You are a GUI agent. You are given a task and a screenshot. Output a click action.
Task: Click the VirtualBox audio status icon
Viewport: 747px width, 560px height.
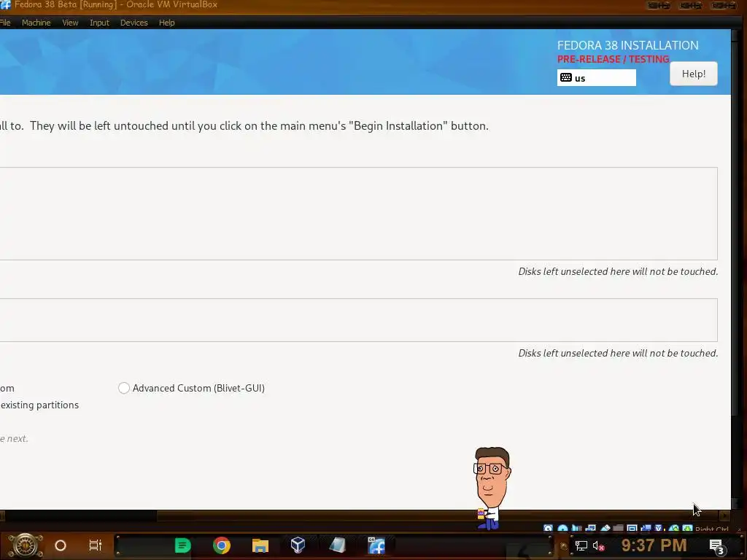(577, 528)
